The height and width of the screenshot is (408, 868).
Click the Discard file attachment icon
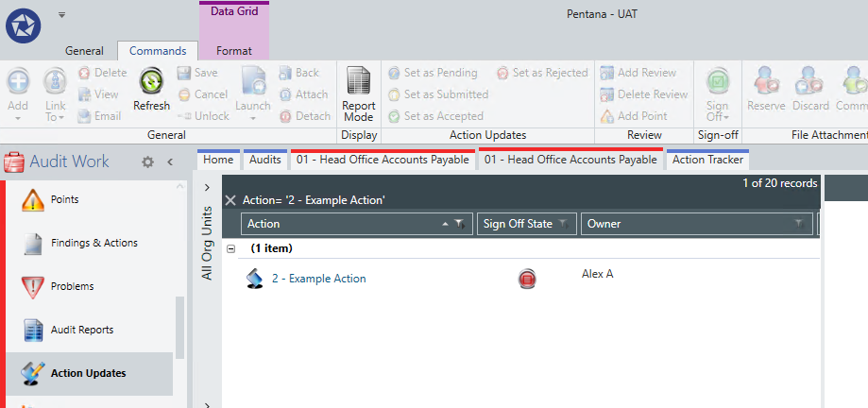(810, 89)
